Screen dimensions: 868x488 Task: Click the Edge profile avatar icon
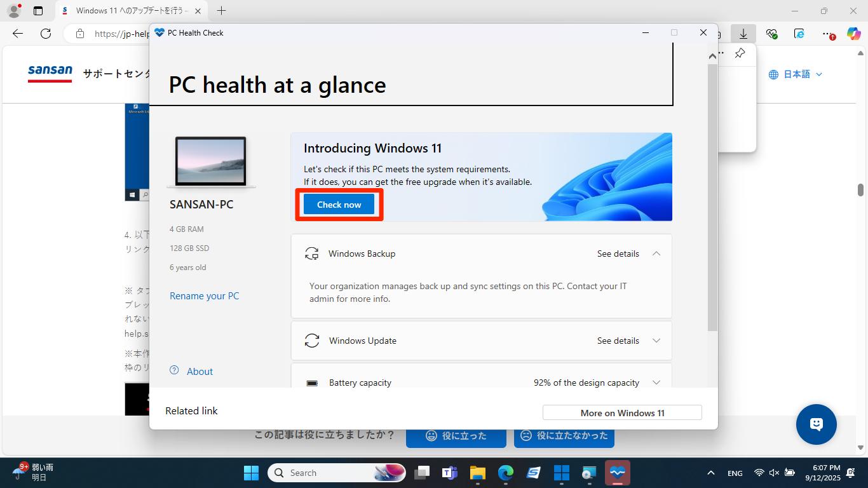click(x=13, y=11)
